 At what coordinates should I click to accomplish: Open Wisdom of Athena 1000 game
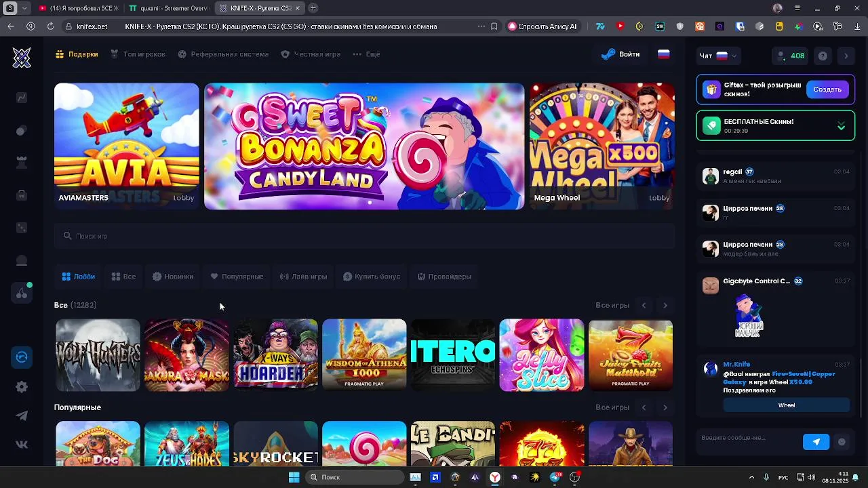tap(364, 355)
